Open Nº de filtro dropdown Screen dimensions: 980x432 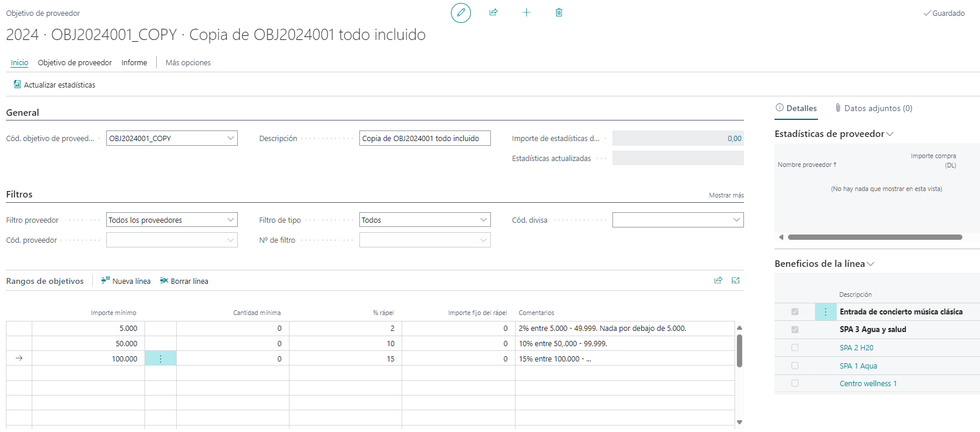[x=484, y=240]
